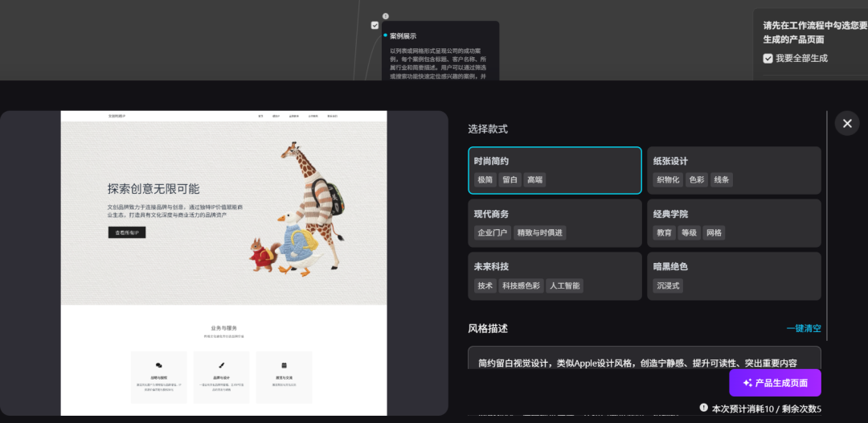
Task: Close the style selection panel with X
Action: point(847,124)
